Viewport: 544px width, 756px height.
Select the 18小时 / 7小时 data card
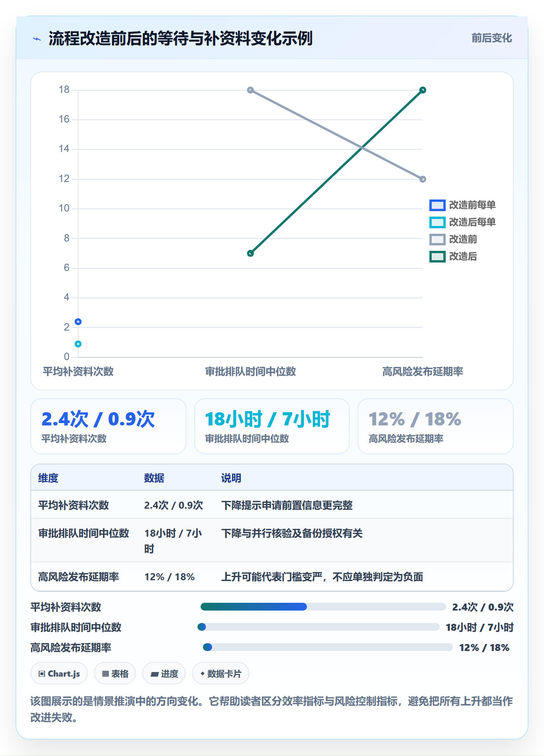[272, 426]
